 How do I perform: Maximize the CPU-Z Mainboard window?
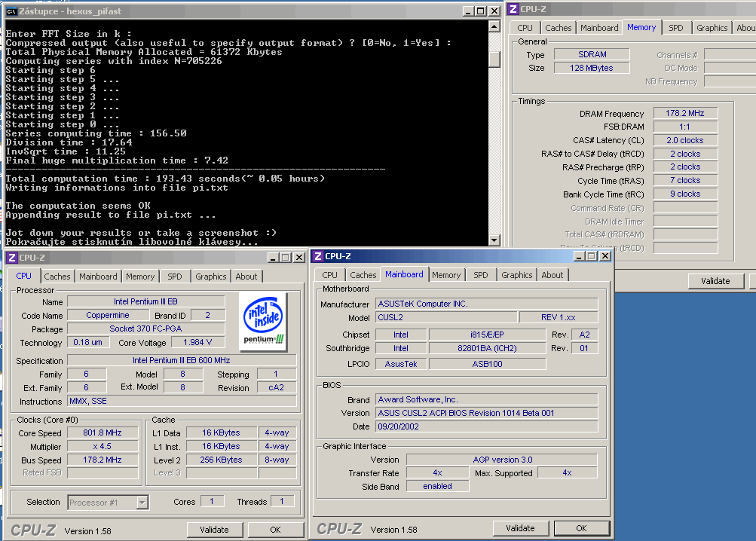[x=592, y=256]
